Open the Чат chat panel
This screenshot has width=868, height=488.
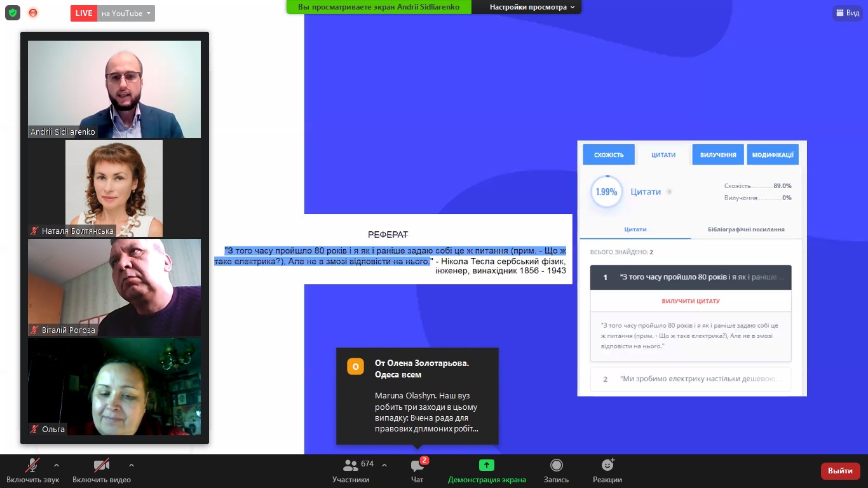pos(417,471)
